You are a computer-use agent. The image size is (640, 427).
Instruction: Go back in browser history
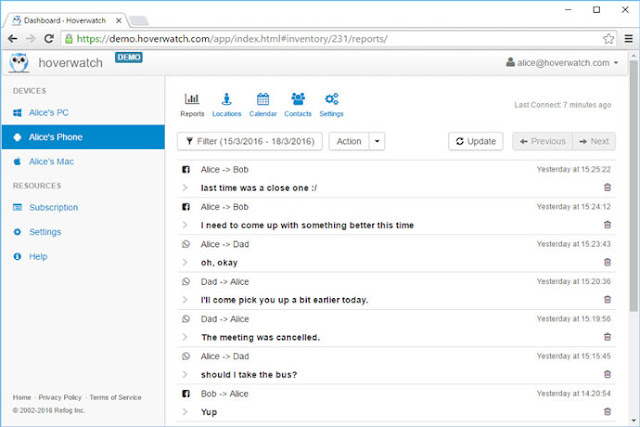click(x=13, y=39)
